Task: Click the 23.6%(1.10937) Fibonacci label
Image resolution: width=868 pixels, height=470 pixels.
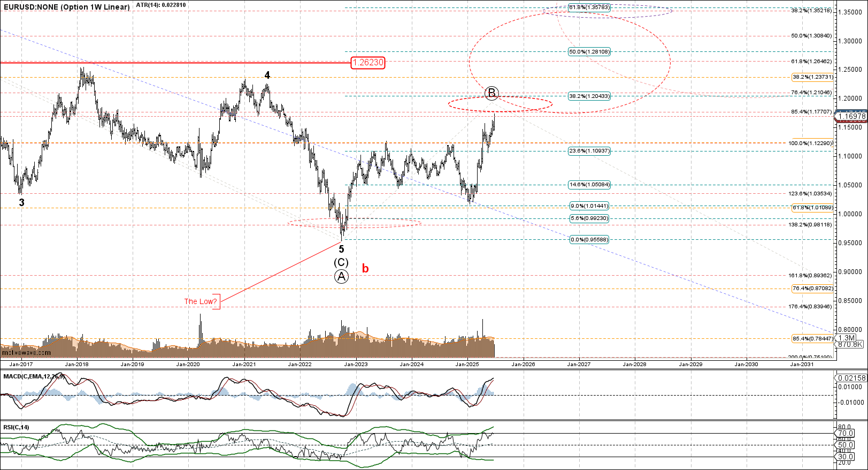Action: 589,151
